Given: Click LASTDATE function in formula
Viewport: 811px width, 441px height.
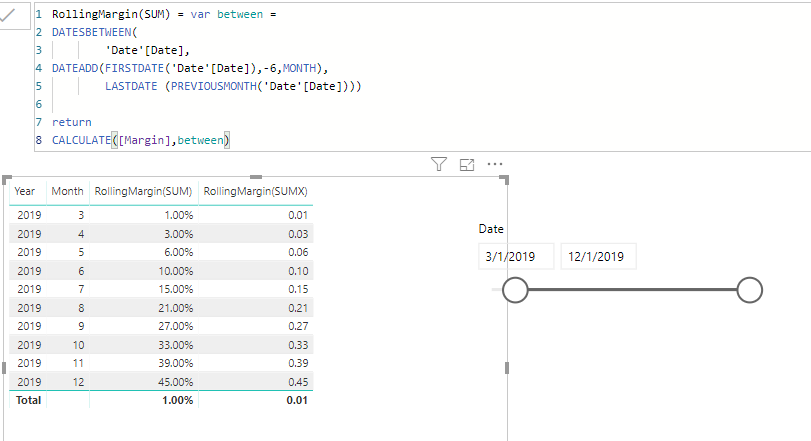Looking at the screenshot, I should 131,86.
